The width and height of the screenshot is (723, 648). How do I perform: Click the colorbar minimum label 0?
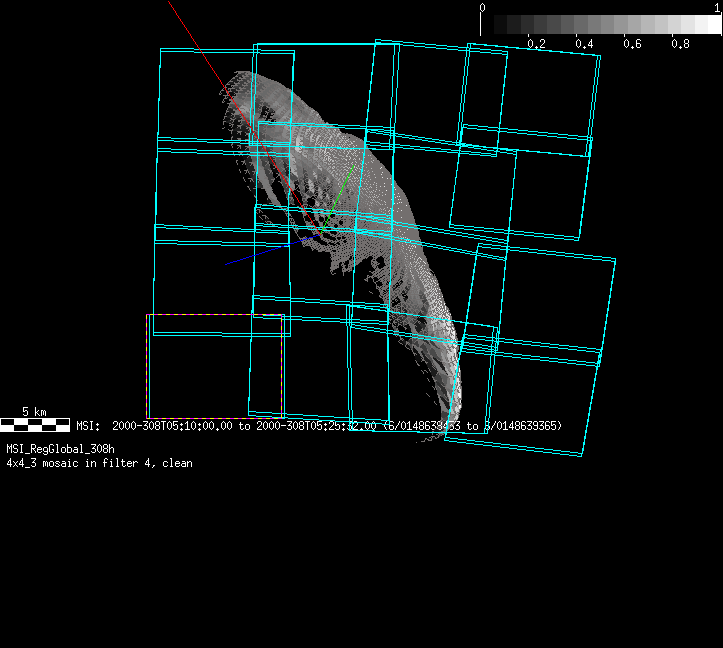(x=483, y=7)
